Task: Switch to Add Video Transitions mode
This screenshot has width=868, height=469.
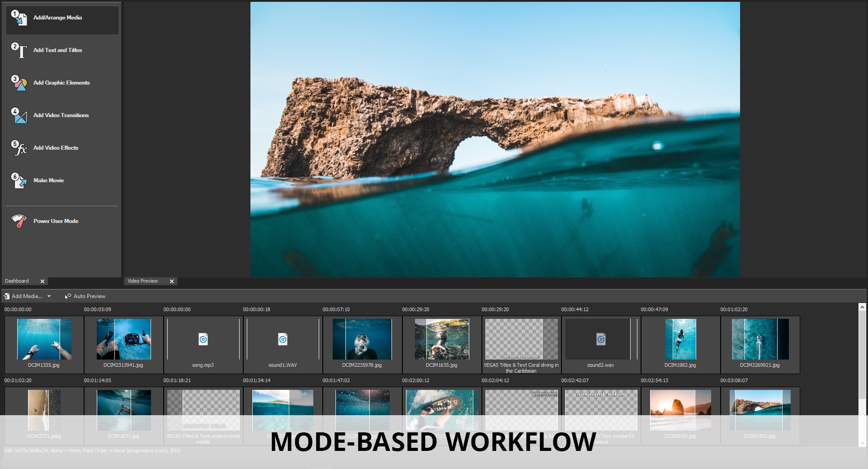Action: [x=61, y=115]
